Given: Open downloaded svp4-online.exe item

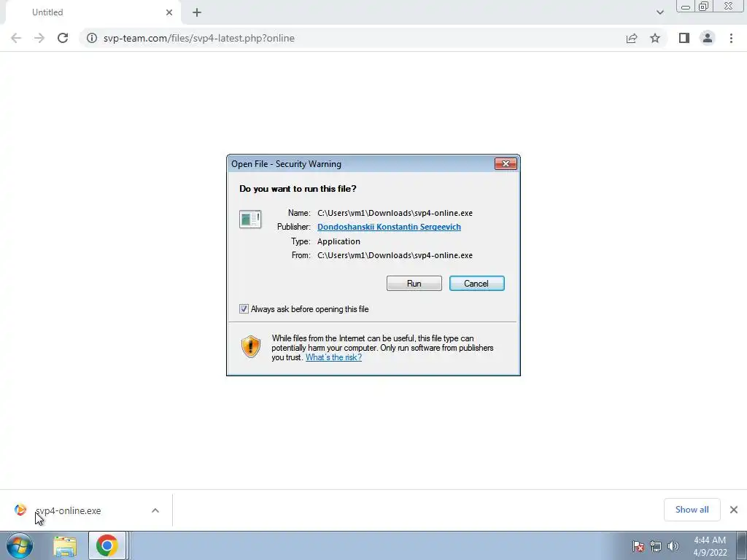Looking at the screenshot, I should pyautogui.click(x=68, y=510).
